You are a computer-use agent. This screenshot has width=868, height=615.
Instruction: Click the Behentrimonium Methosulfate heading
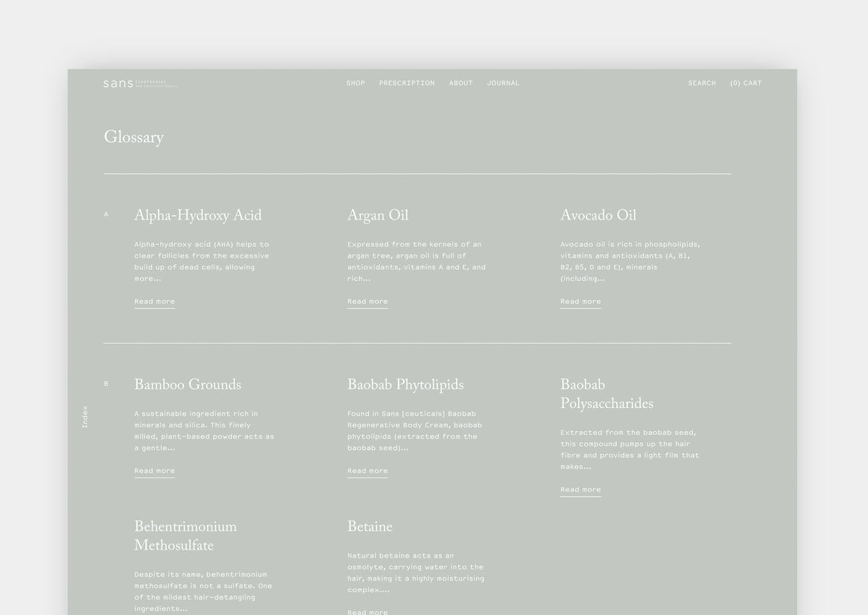tap(186, 537)
